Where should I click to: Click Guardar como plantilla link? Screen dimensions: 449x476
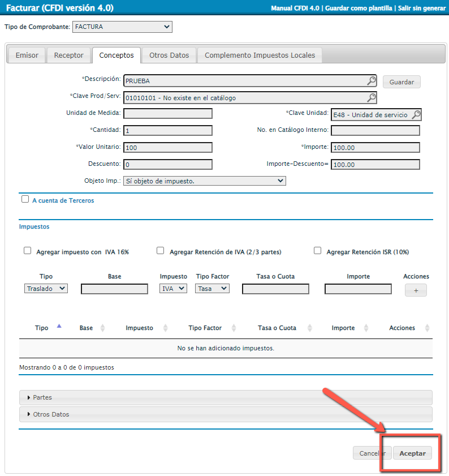359,8
